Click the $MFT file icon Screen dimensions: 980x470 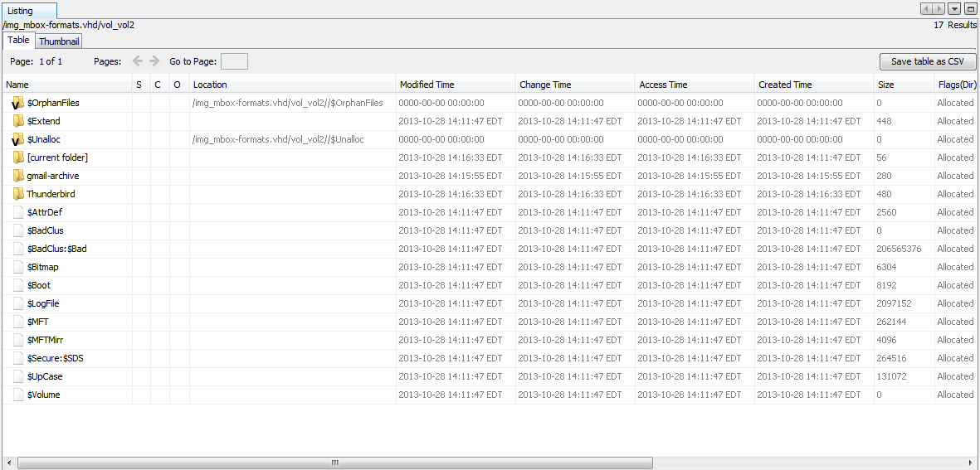pyautogui.click(x=18, y=322)
